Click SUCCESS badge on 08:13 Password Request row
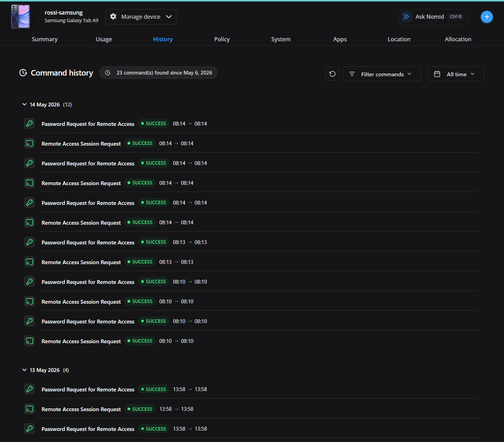The image size is (504, 442). tap(153, 242)
